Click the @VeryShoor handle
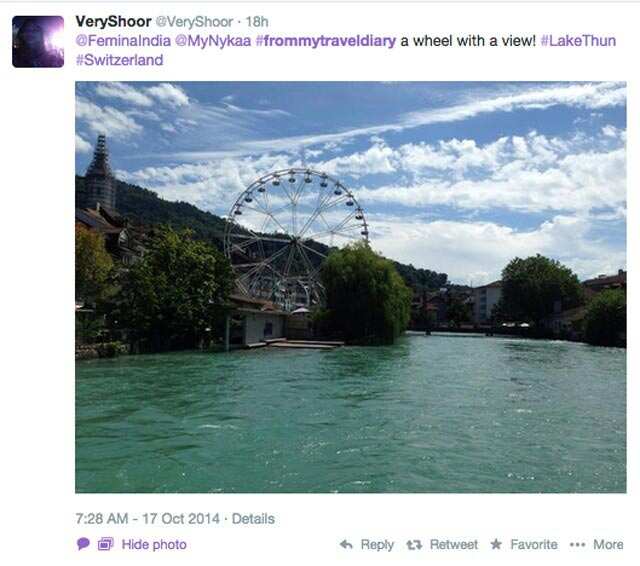 pos(194,22)
